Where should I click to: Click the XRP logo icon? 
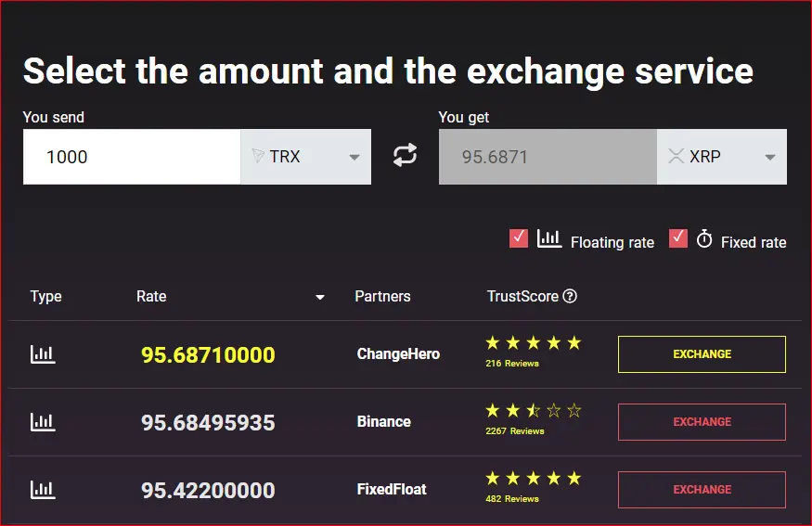coord(676,156)
